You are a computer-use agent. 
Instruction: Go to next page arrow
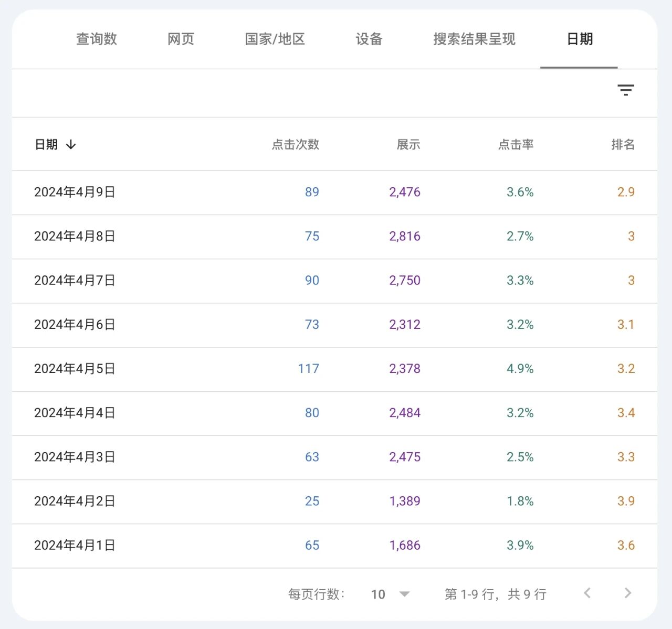tap(628, 593)
